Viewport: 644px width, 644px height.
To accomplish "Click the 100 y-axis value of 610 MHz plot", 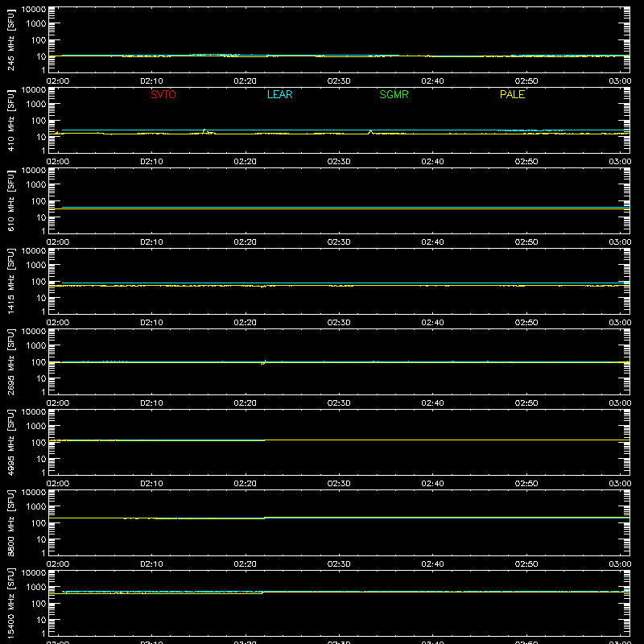I will coord(39,201).
